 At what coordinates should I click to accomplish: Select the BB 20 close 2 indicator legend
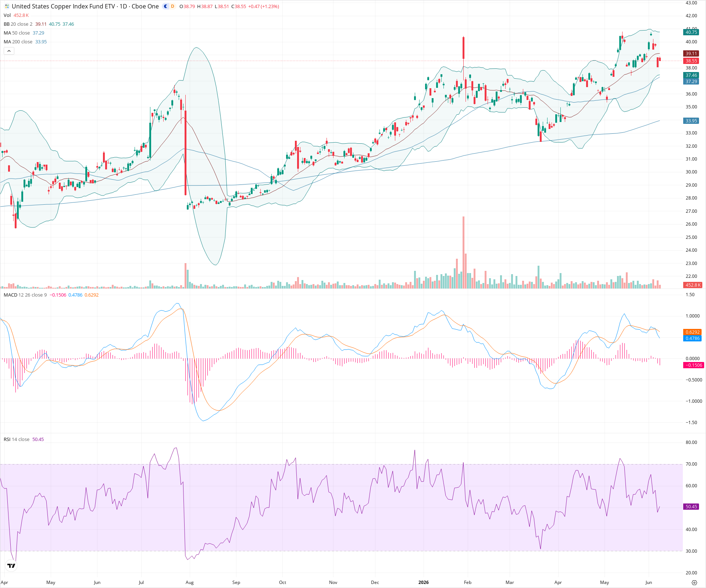(x=18, y=24)
